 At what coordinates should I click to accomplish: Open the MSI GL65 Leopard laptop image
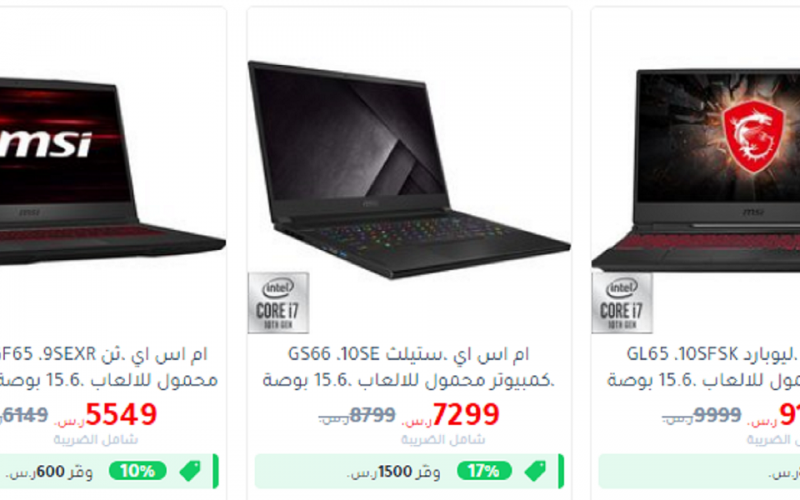tap(696, 170)
